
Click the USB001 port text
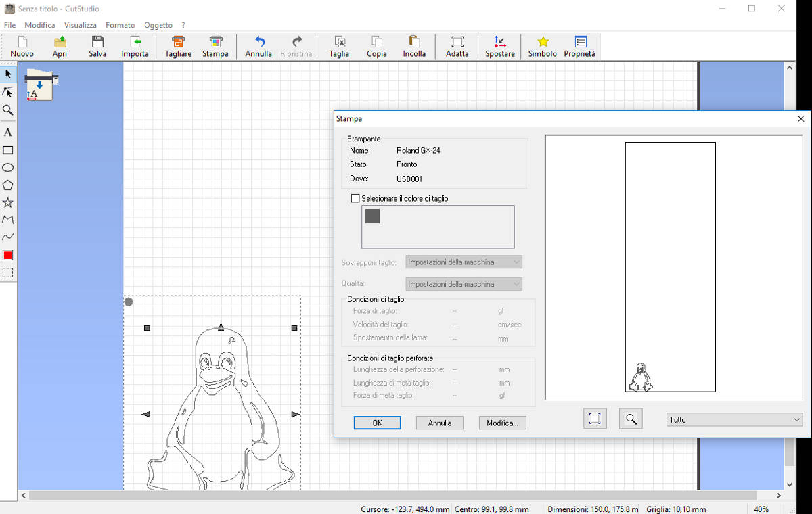[x=409, y=179]
